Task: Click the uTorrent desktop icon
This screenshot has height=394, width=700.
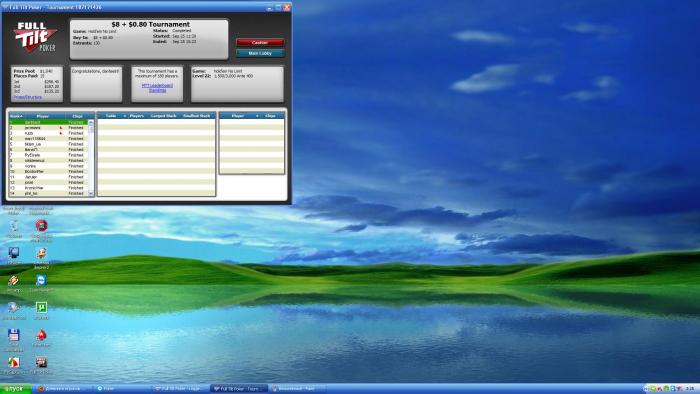Action: (41, 307)
